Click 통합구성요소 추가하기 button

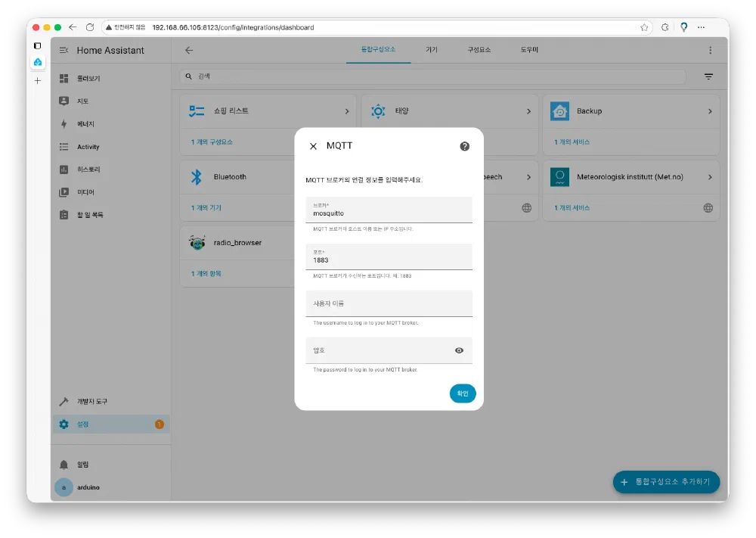[666, 482]
